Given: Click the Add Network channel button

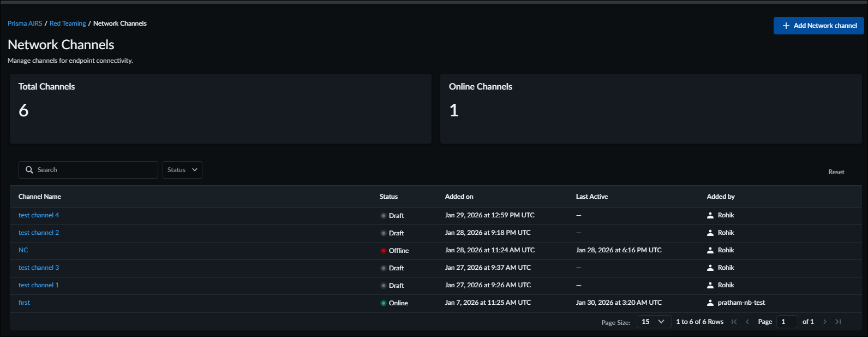Looking at the screenshot, I should (818, 26).
